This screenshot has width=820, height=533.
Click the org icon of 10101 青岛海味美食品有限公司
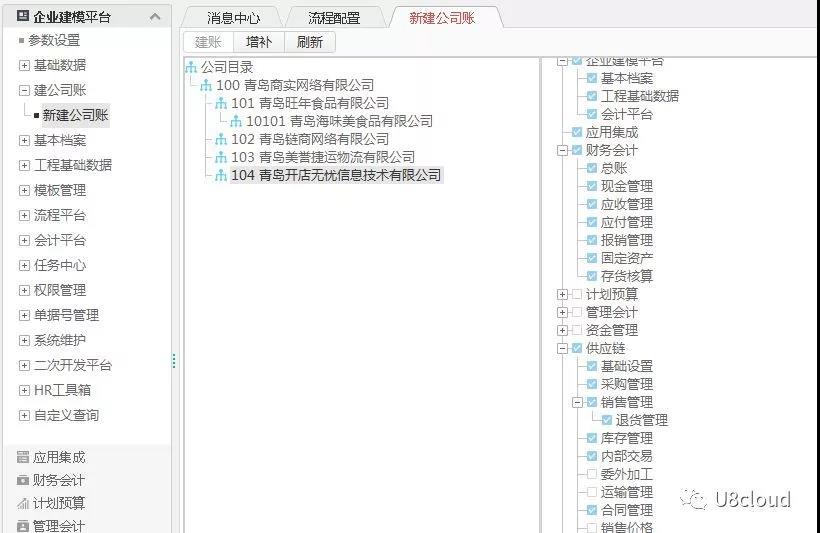click(x=236, y=121)
